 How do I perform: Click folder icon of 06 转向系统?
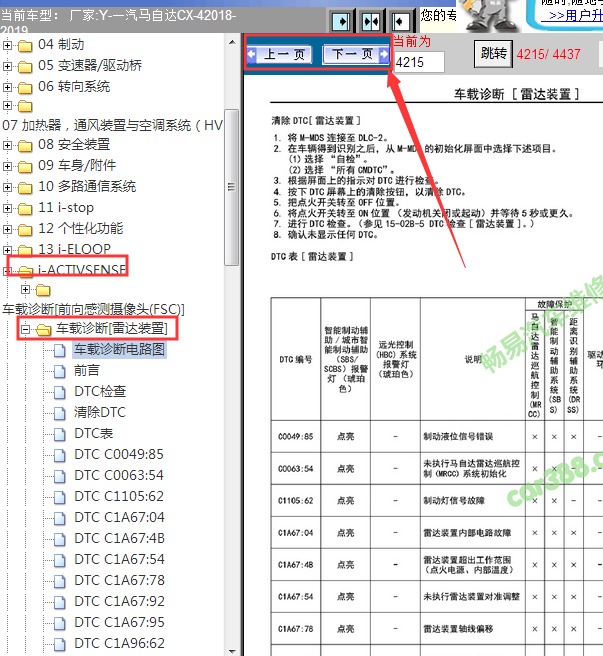[x=25, y=87]
